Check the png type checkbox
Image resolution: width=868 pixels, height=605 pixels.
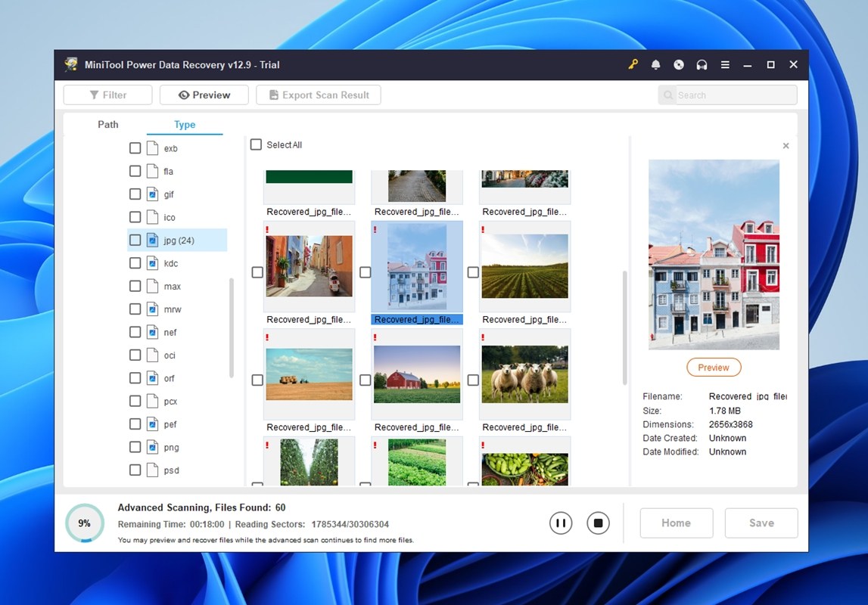point(135,447)
